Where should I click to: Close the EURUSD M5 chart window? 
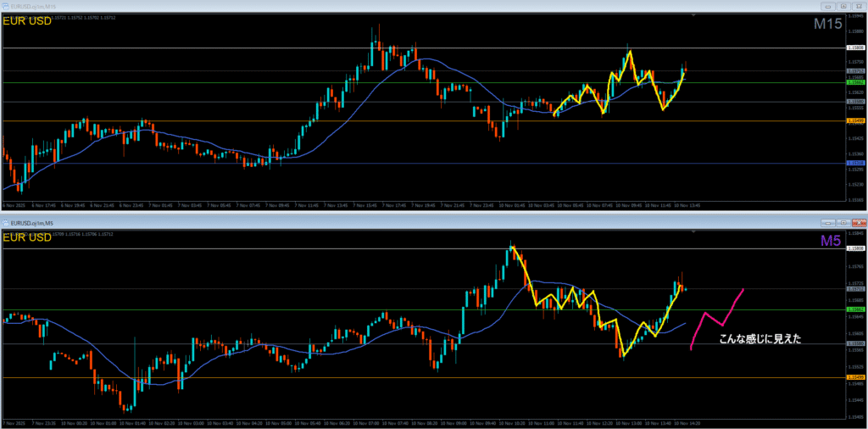[x=858, y=221]
